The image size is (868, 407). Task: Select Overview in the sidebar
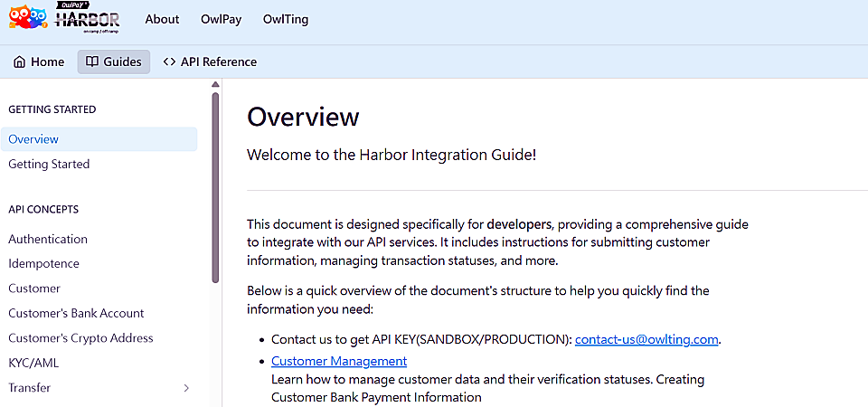tap(99, 139)
